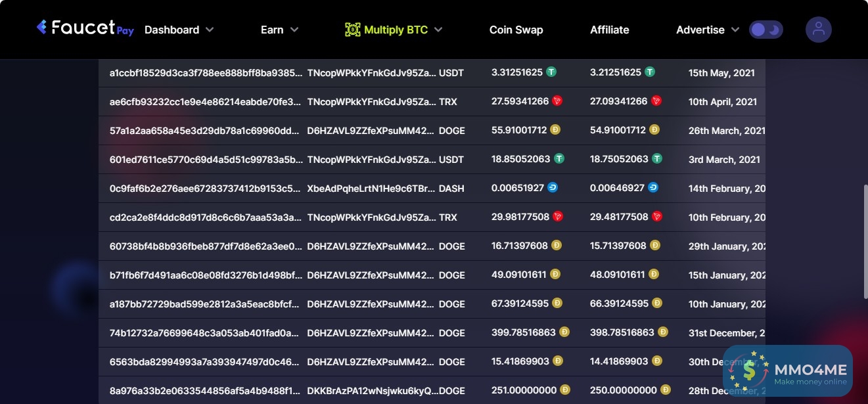Screen dimensions: 868x404
Task: Click the FaucetPay logo
Action: point(85,28)
